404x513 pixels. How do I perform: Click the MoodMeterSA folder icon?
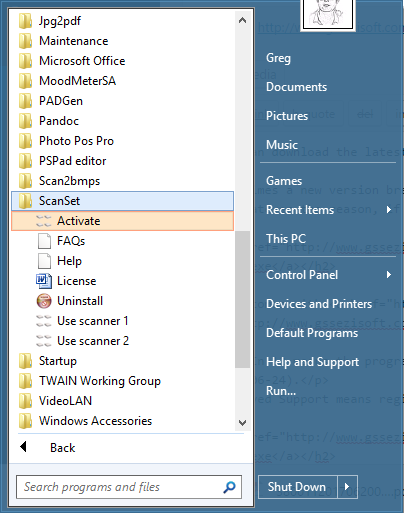point(26,81)
